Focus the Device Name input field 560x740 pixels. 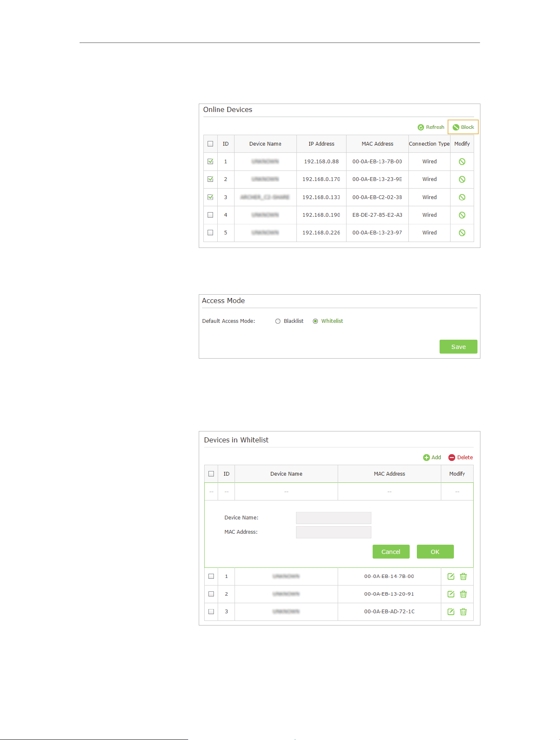tap(333, 518)
